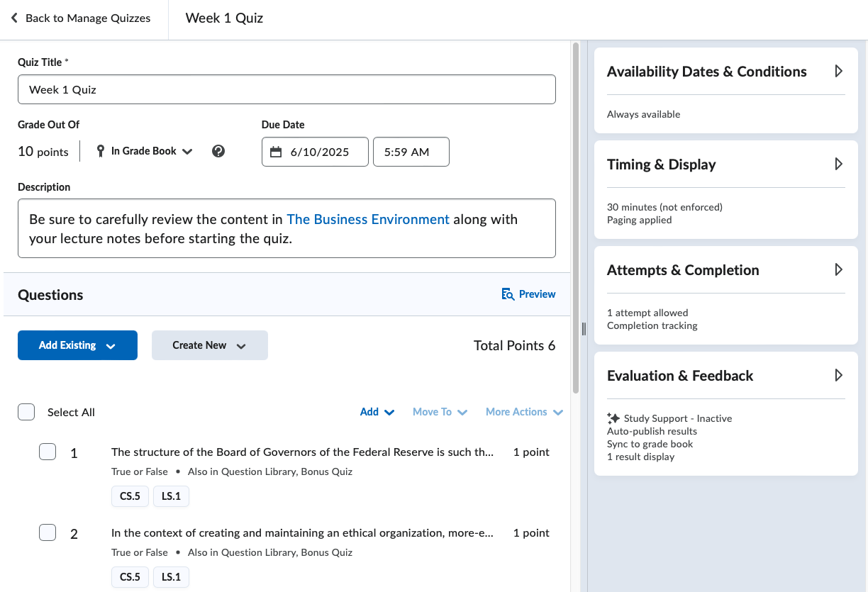Open the In Grade Book dropdown
This screenshot has width=868, height=592.
(x=152, y=151)
